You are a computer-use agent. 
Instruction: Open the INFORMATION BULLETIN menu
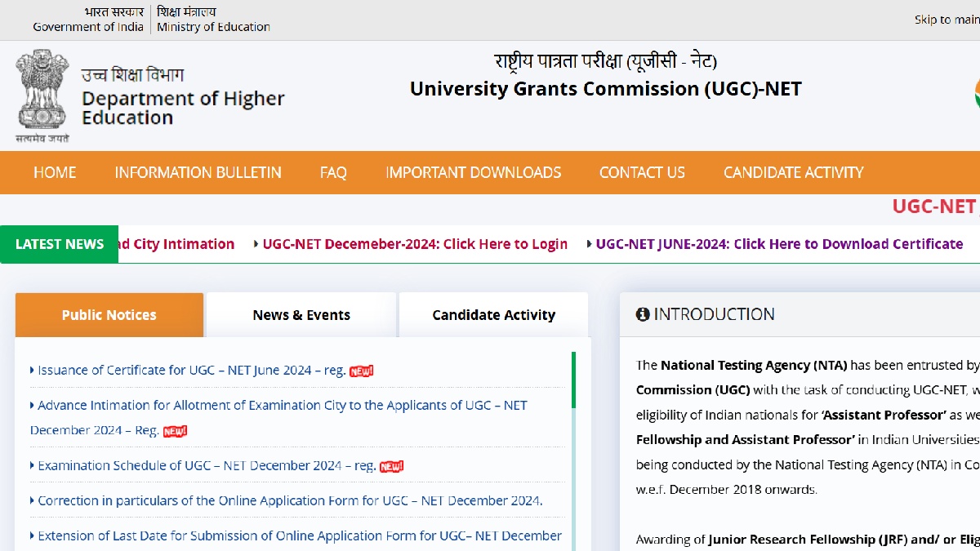tap(198, 172)
